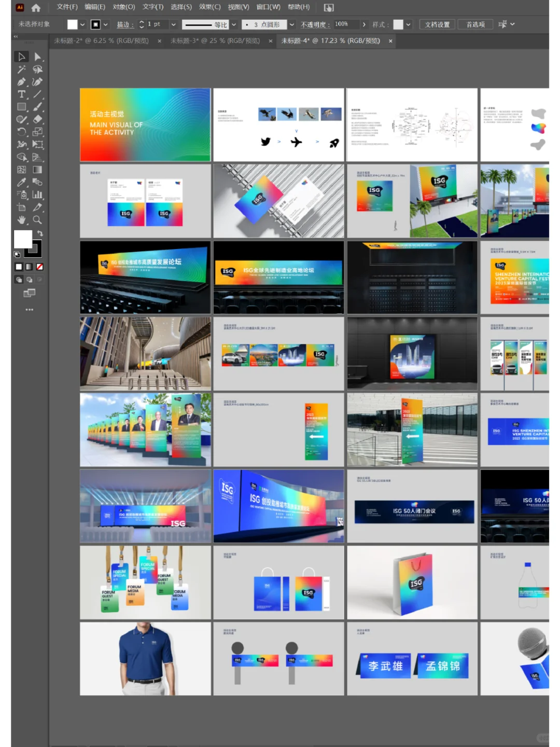
Task: Enable Draw Behind mode
Action: click(x=30, y=280)
